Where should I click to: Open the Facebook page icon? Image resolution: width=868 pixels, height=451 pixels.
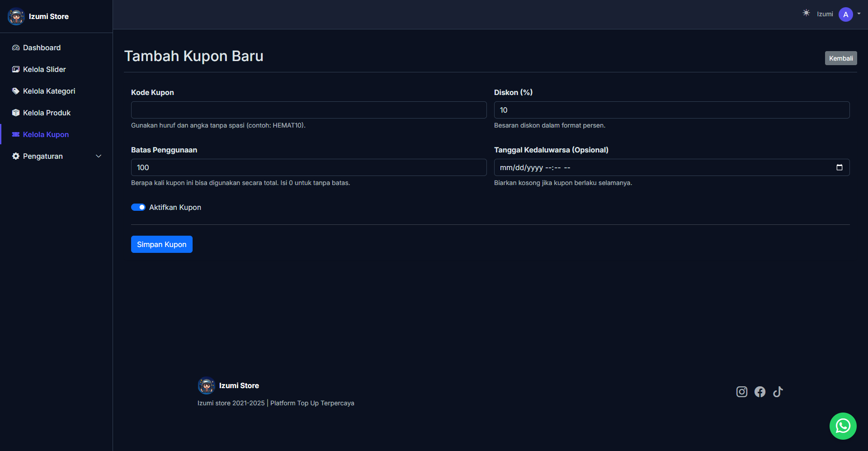pos(759,392)
